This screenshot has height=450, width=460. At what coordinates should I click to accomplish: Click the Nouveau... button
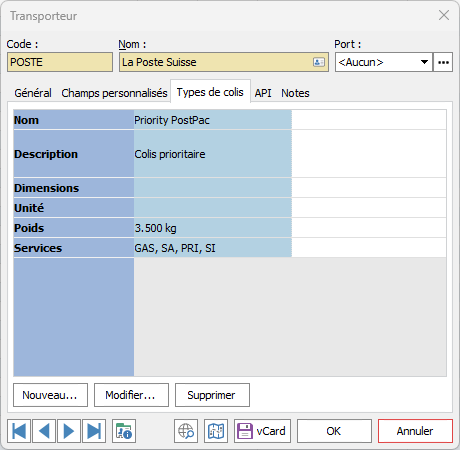50,395
